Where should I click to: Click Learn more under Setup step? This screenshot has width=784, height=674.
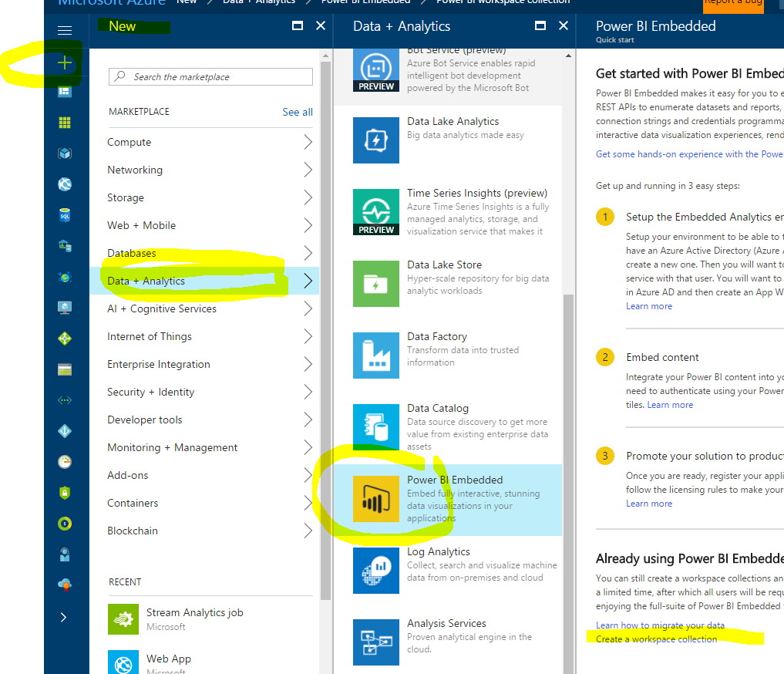coord(649,306)
